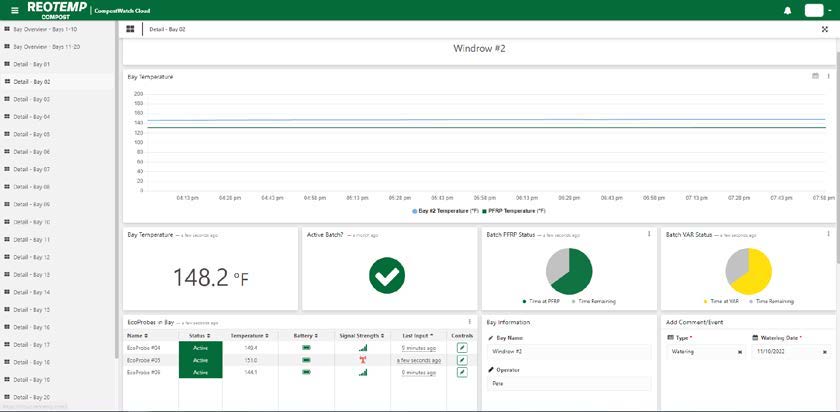Open Bay Overview - Bays 1-10
The height and width of the screenshot is (412, 840).
coord(45,29)
